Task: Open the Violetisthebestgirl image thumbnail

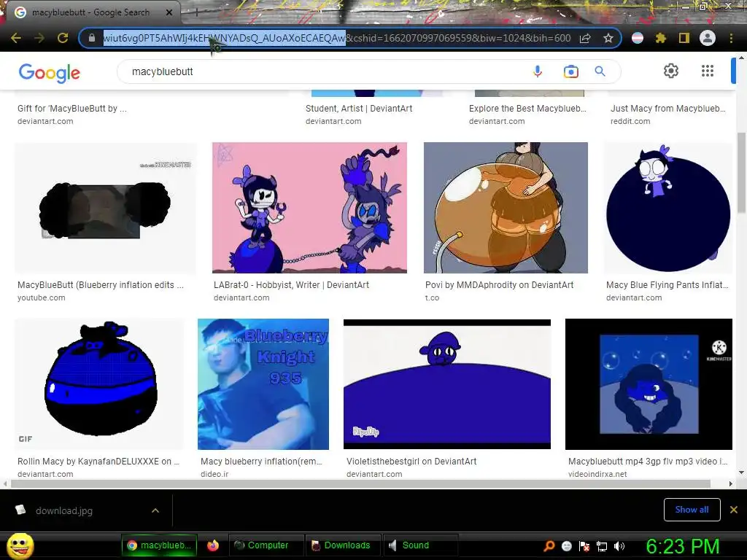Action: click(x=447, y=384)
